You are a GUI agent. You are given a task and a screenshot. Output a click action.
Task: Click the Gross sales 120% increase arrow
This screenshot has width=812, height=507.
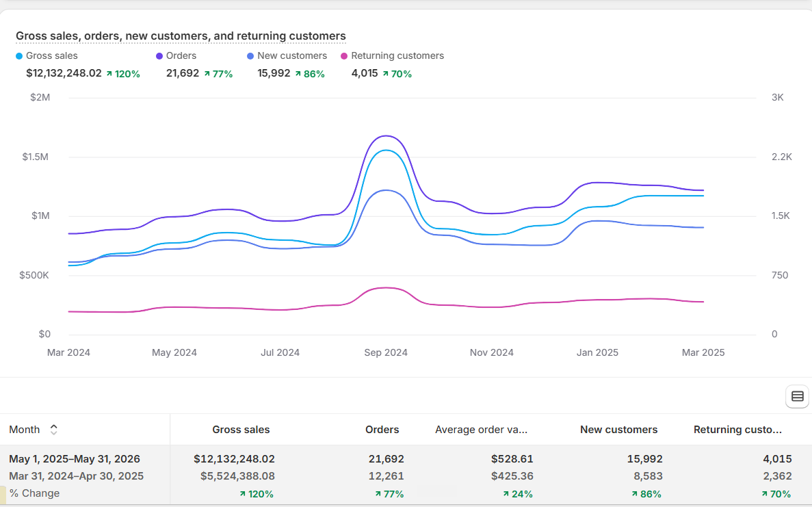point(109,74)
